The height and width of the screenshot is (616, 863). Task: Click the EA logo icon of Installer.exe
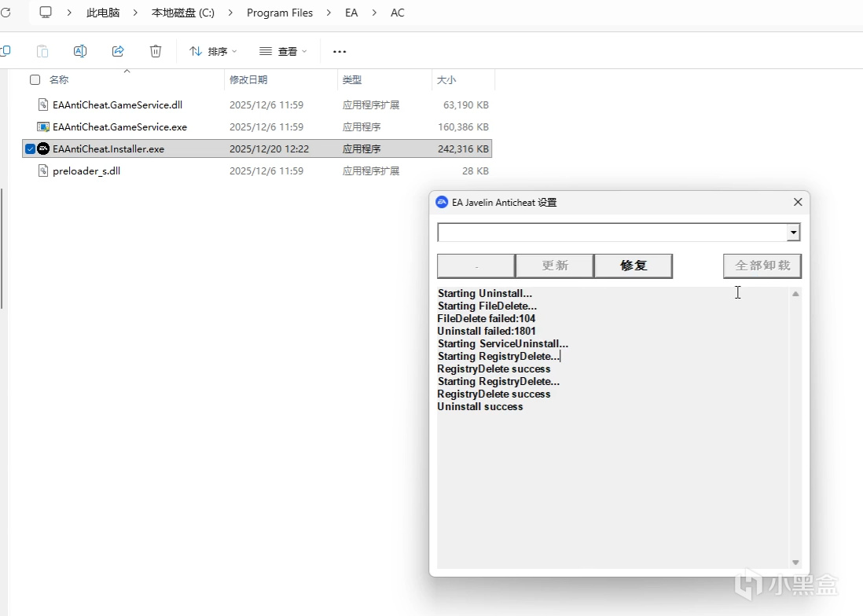pos(43,148)
